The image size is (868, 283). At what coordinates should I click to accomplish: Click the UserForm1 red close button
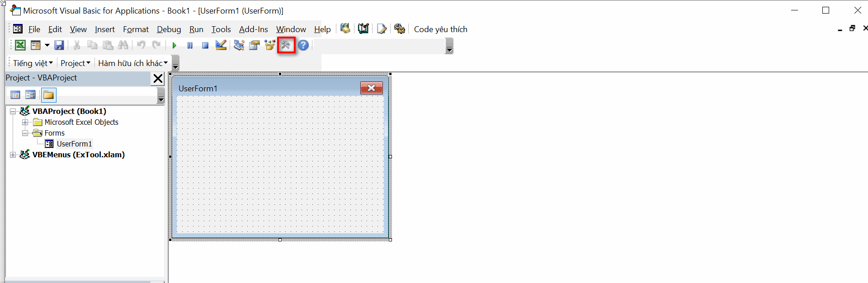[x=372, y=88]
